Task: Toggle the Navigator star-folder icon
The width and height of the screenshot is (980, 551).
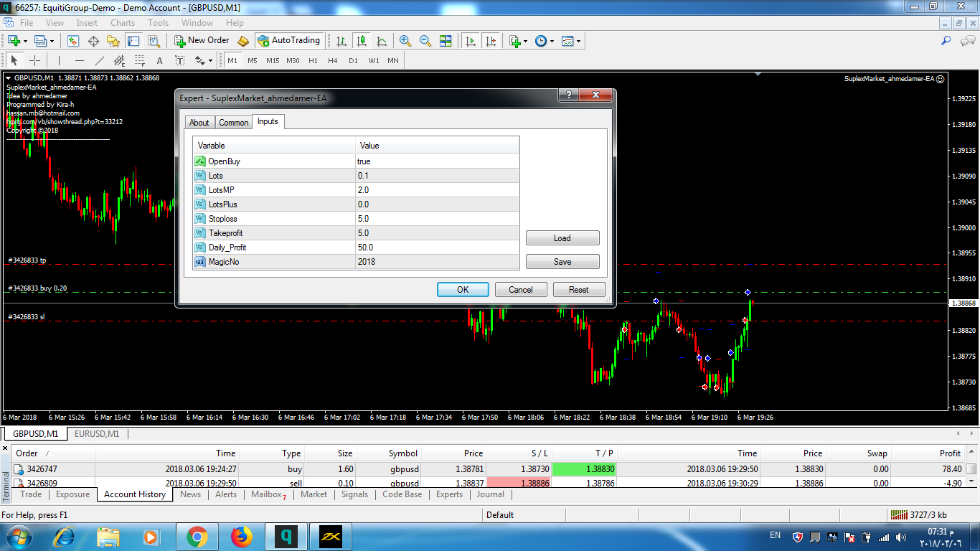Action: click(x=113, y=41)
